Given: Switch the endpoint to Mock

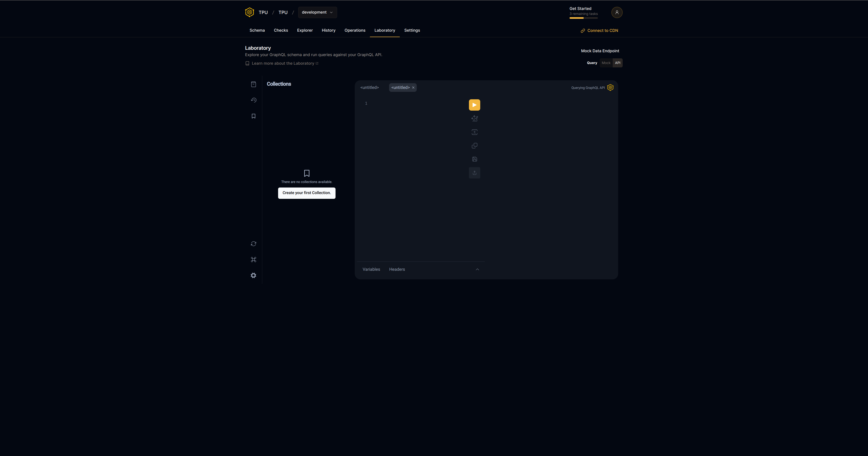Looking at the screenshot, I should [606, 63].
